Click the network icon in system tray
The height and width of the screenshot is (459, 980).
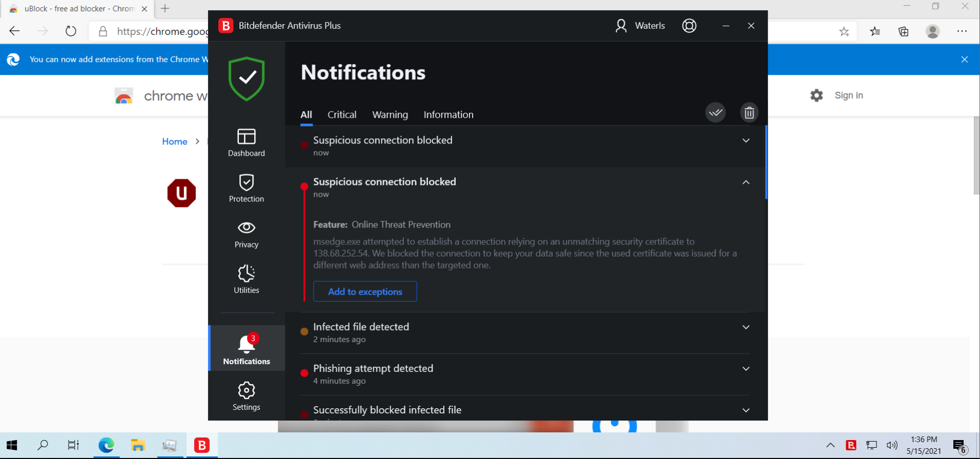click(x=871, y=446)
